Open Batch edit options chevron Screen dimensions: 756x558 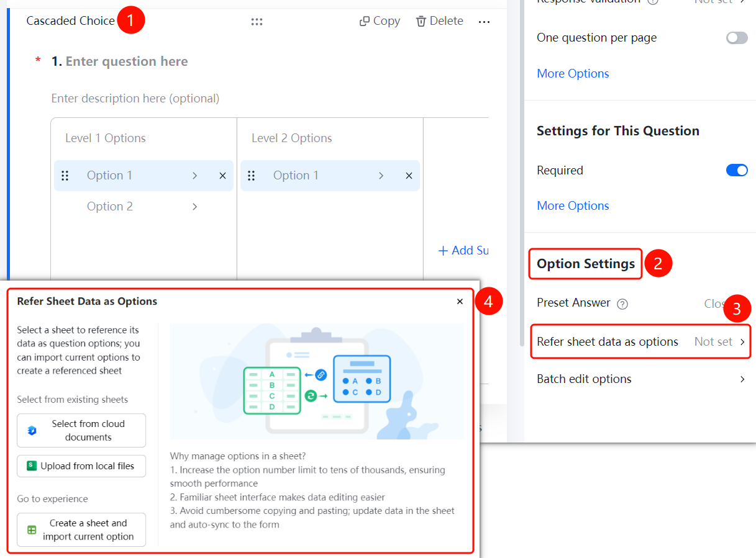click(742, 379)
